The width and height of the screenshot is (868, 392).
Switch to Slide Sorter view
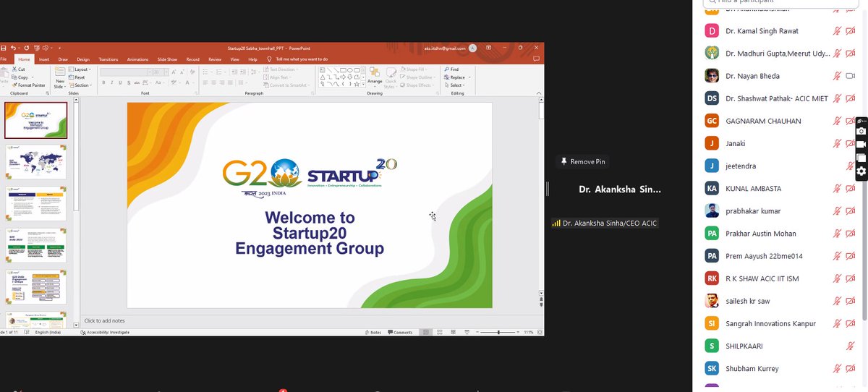pos(441,332)
